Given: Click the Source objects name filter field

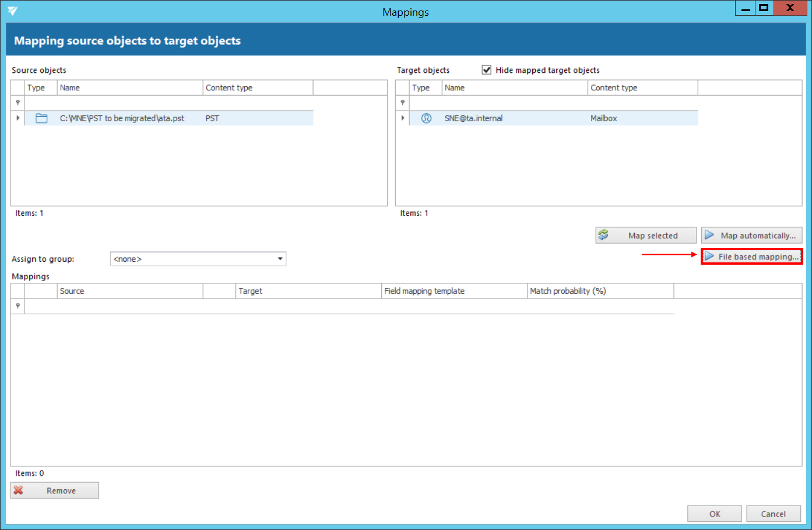Looking at the screenshot, I should pos(129,103).
